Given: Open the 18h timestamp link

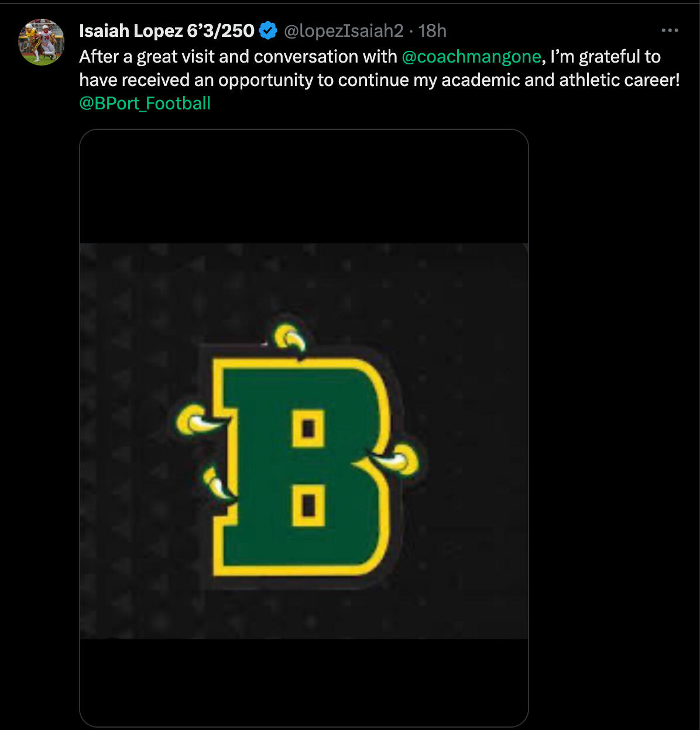Looking at the screenshot, I should pos(433,30).
